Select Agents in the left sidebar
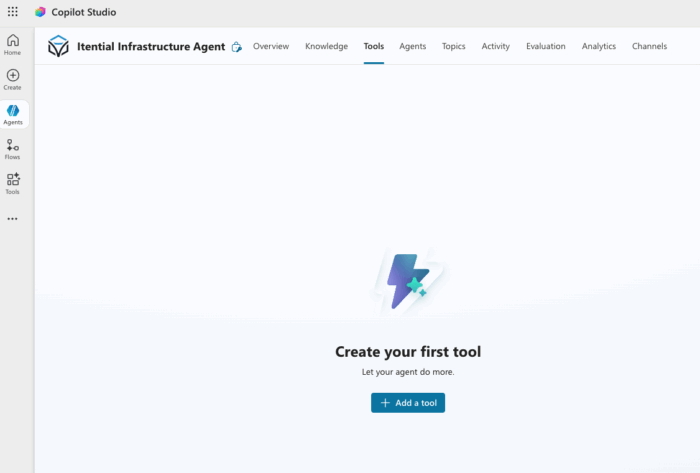The height and width of the screenshot is (473, 700). click(x=13, y=115)
